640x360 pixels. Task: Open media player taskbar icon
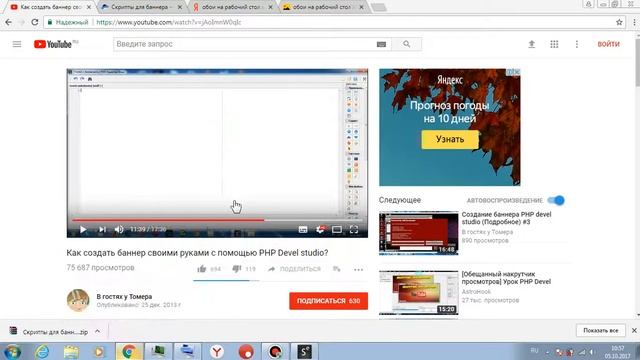pyautogui.click(x=99, y=351)
